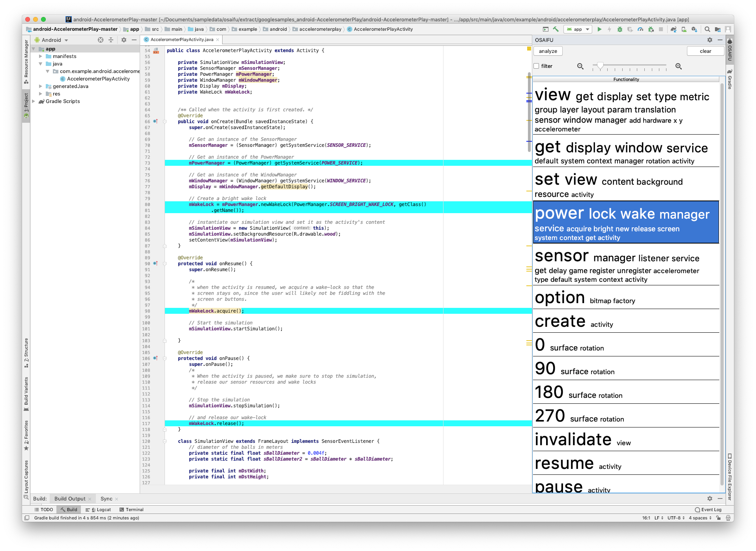The width and height of the screenshot is (756, 551).
Task: Click the Apply Changes lightning bolt icon
Action: point(610,29)
